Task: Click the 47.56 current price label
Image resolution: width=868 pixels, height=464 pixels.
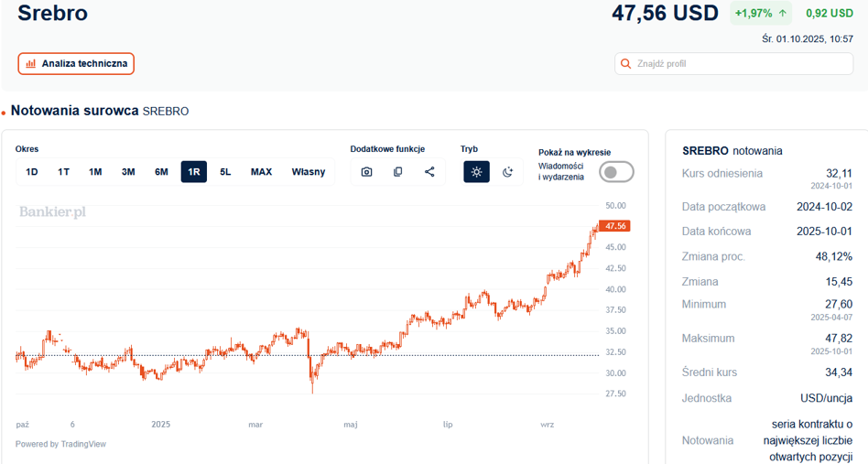Action: point(614,226)
